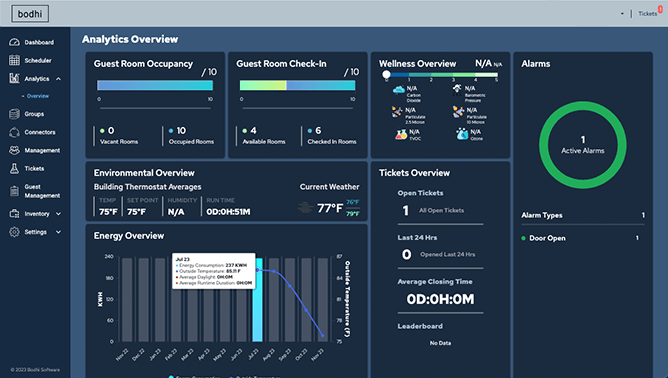Click the TVOC flask wellness icon
Viewport: 668px width, 378px height.
point(400,135)
